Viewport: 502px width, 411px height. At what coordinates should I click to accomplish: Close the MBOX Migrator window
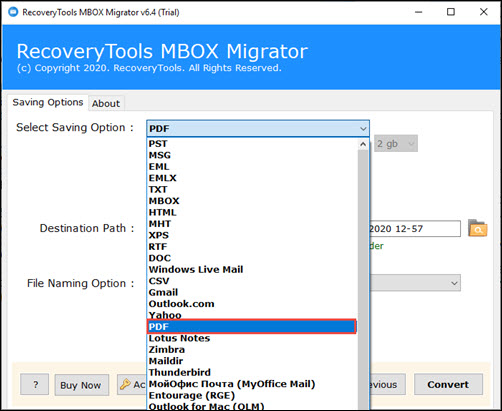tap(484, 12)
